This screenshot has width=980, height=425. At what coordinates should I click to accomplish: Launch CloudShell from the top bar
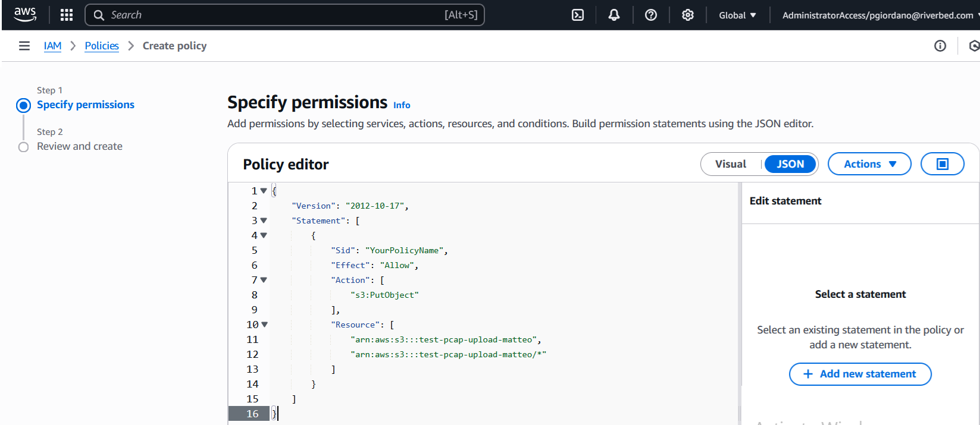click(577, 15)
